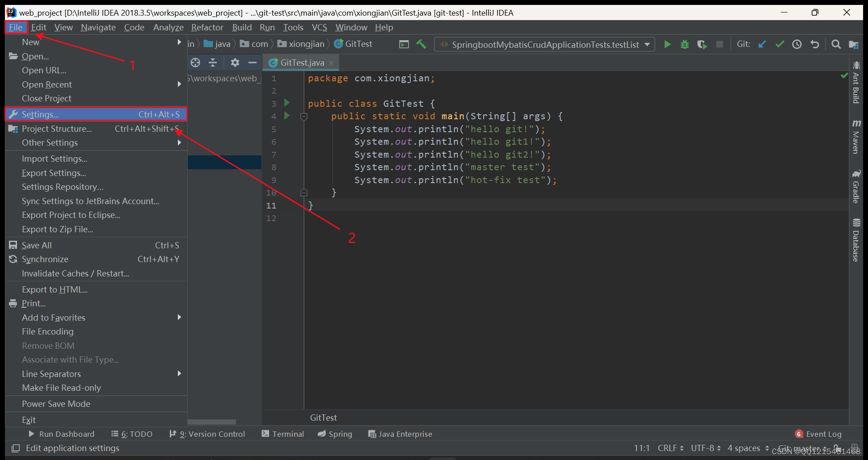The image size is (868, 460).
Task: Open Project Structure icon in toolbar
Action: [854, 44]
